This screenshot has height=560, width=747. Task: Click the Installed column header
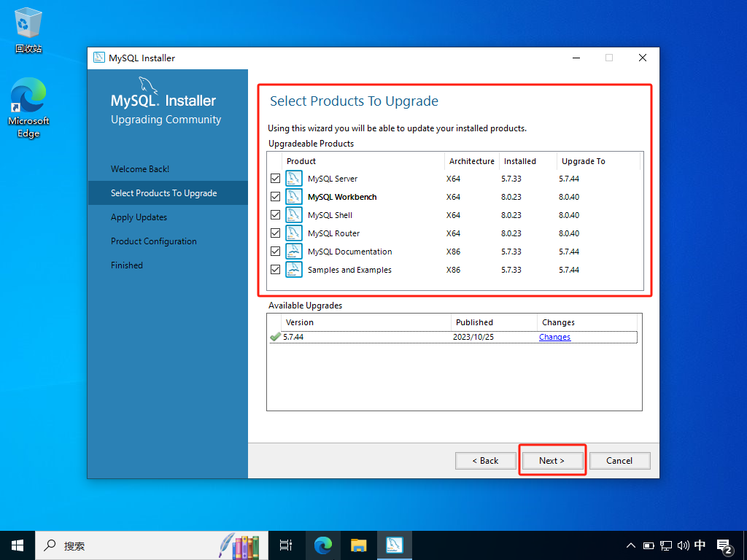coord(519,161)
